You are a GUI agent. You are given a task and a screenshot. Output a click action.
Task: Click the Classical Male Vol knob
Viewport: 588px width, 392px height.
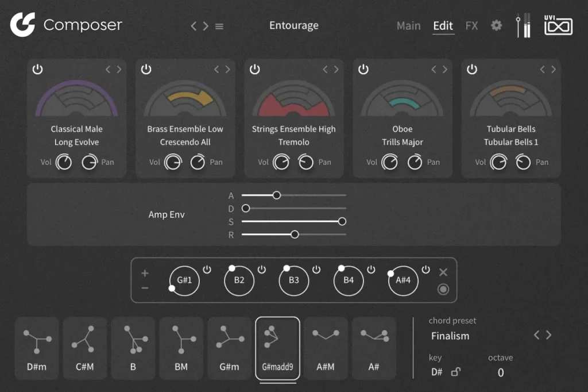[64, 163]
